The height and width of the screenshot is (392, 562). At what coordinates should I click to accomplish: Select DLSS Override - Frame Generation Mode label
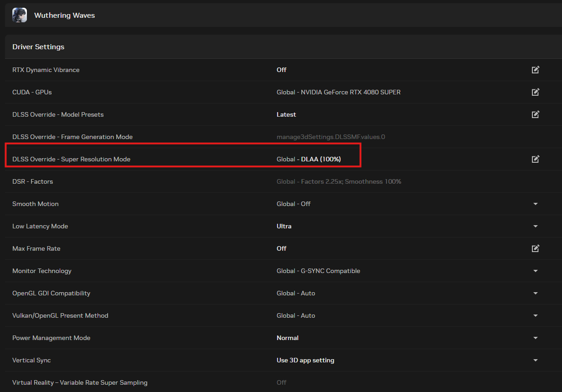coord(72,137)
